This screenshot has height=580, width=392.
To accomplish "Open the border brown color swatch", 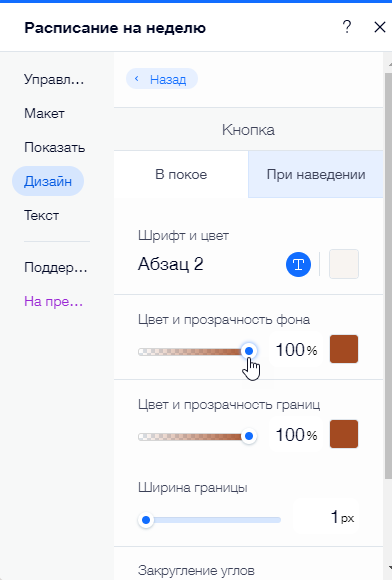I will [x=344, y=434].
